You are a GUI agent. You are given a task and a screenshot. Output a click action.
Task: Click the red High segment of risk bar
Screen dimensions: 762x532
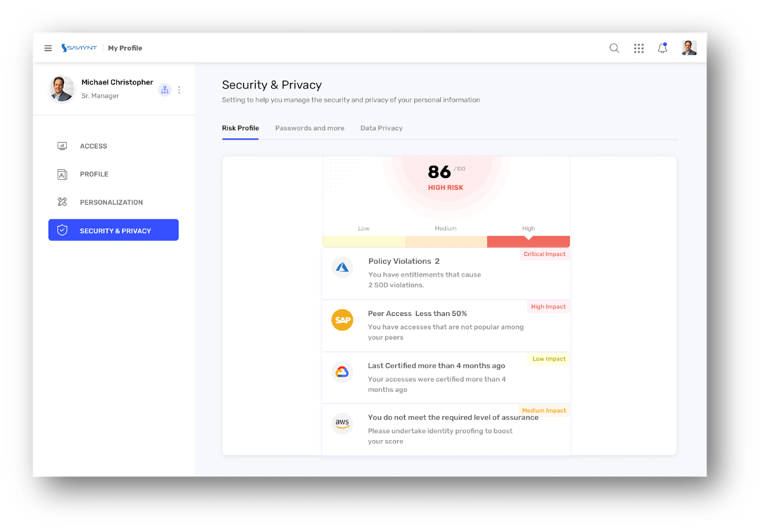tap(528, 242)
